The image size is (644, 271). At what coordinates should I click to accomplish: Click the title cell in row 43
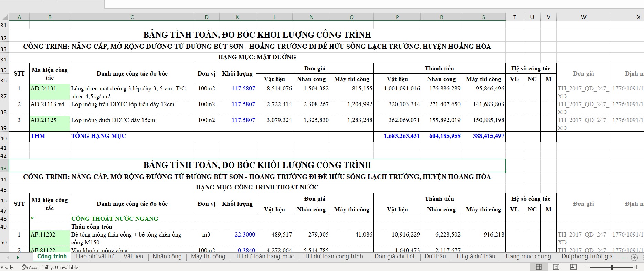(257, 165)
